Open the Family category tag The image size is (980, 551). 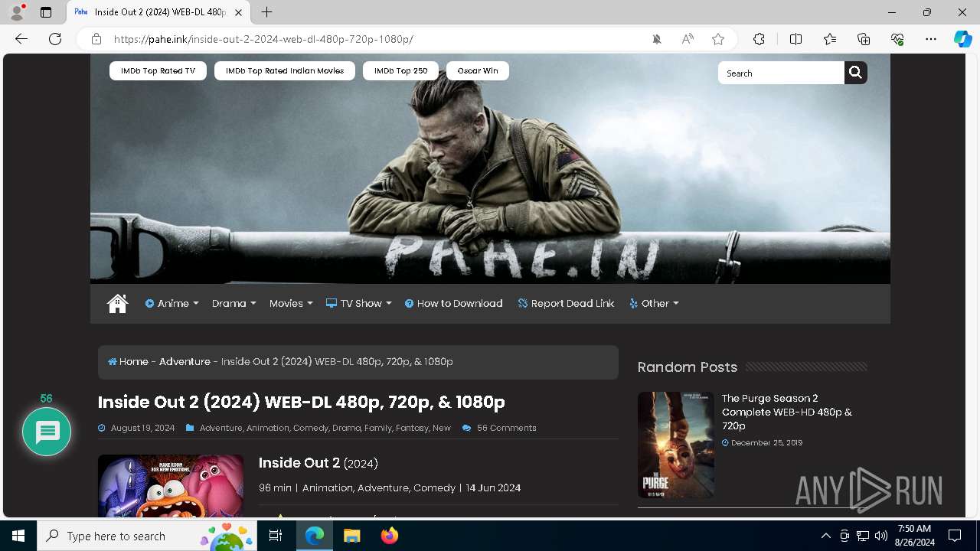click(378, 428)
